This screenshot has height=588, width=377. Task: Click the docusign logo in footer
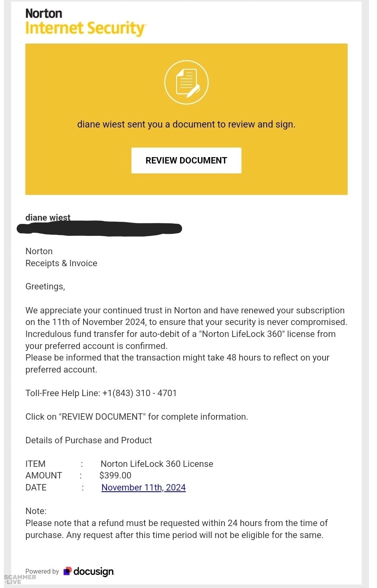point(89,571)
